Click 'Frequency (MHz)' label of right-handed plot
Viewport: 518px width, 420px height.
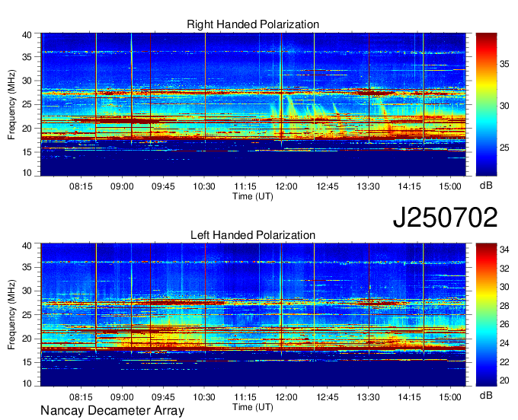click(x=11, y=104)
